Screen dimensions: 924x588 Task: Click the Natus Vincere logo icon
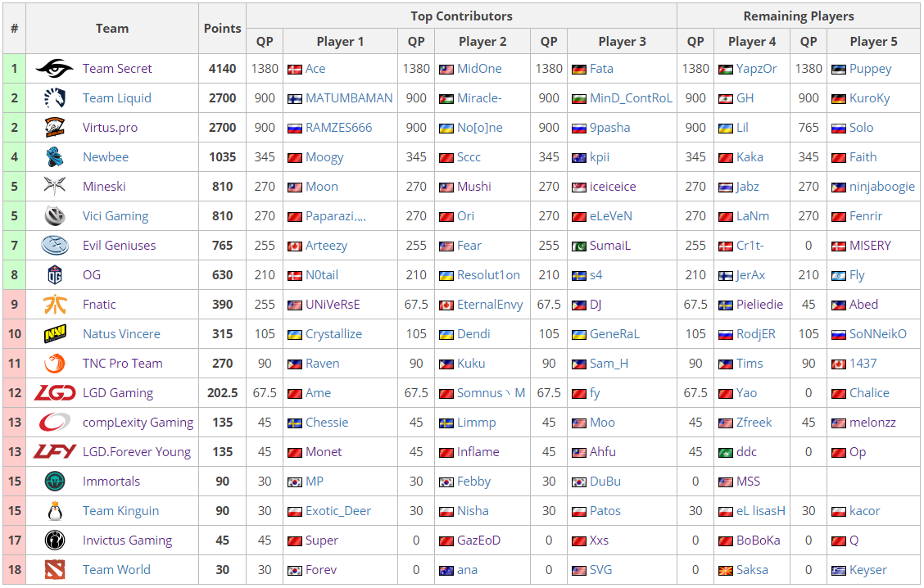click(x=55, y=334)
